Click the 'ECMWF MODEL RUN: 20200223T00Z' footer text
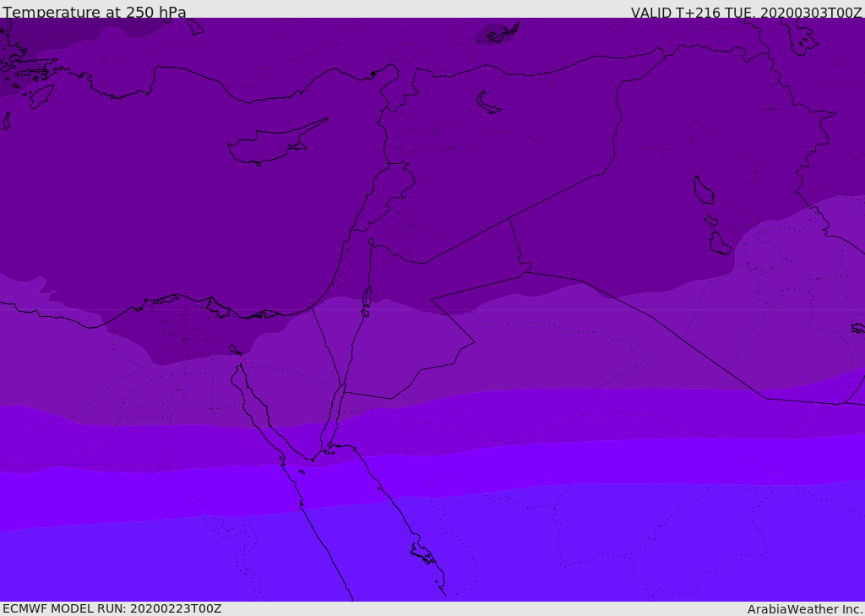Image resolution: width=865 pixels, height=616 pixels. click(112, 609)
